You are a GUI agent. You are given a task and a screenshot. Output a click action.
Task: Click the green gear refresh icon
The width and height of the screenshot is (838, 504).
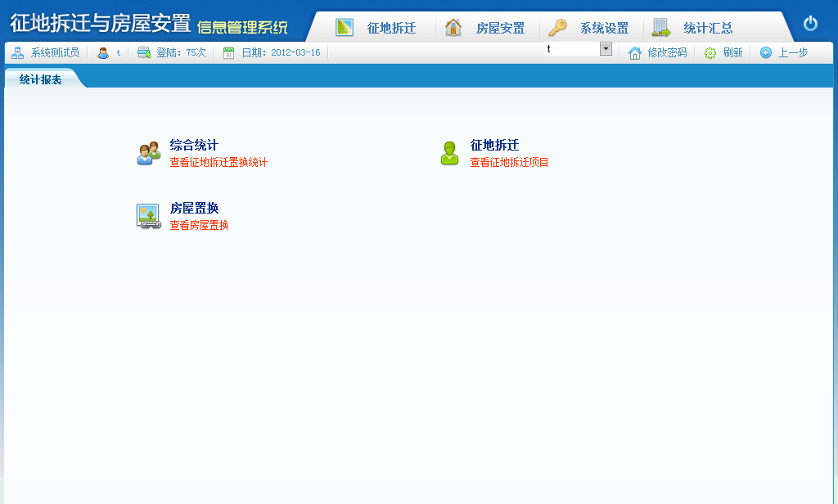click(x=710, y=53)
